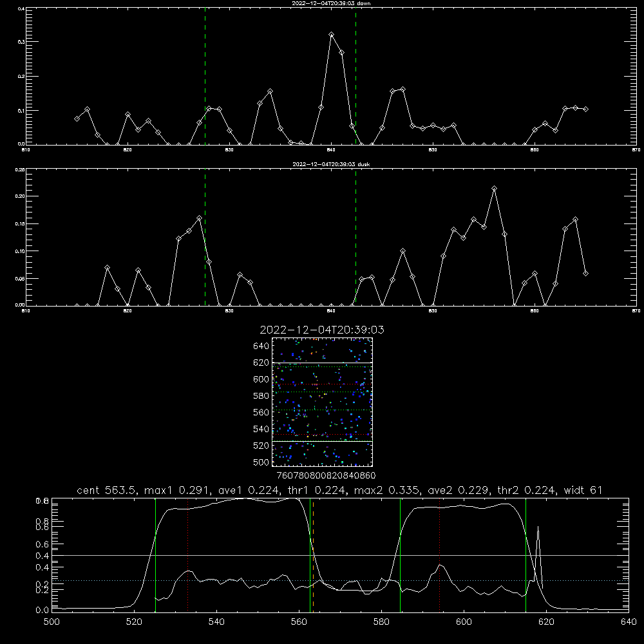Screen dimensions: 644x644
Task: Click the upper white horizontal line in center image
Action: [x=322, y=363]
